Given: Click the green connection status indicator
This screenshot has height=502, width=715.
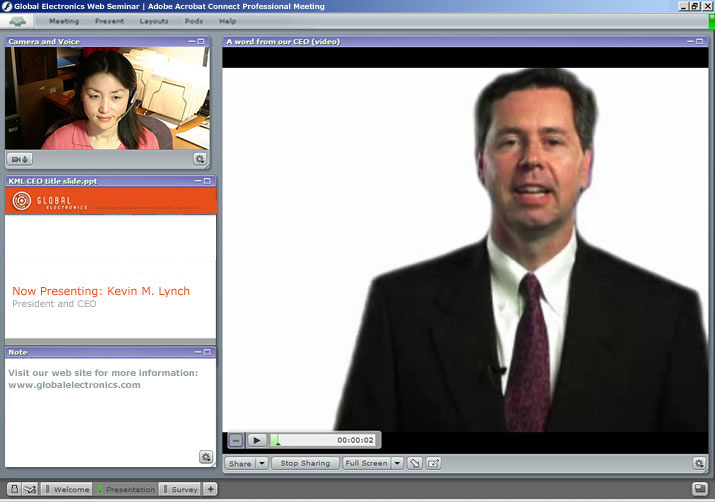Looking at the screenshot, I should [711, 21].
